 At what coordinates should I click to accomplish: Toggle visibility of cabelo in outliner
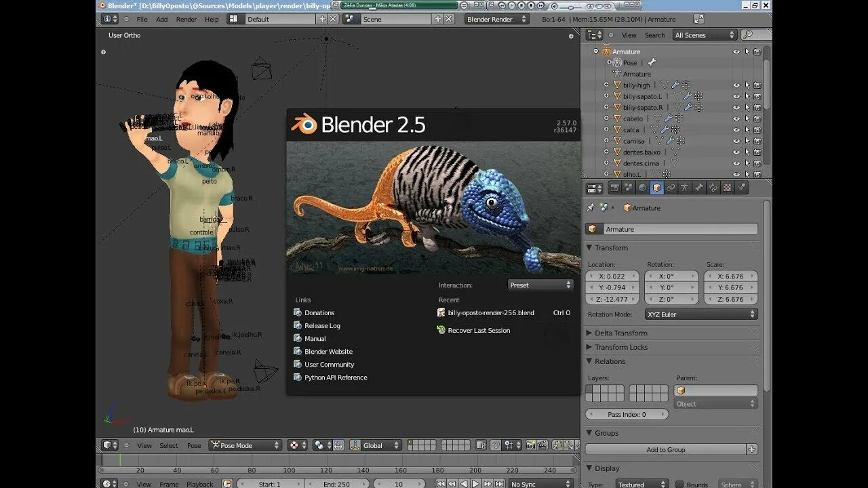point(736,119)
